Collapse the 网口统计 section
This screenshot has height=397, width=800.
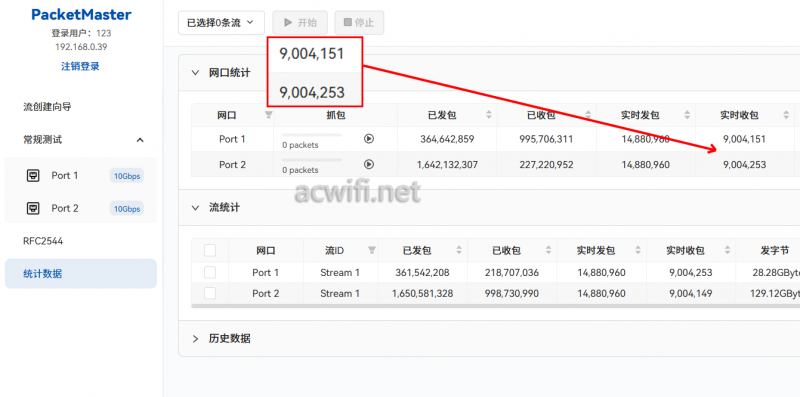point(195,72)
